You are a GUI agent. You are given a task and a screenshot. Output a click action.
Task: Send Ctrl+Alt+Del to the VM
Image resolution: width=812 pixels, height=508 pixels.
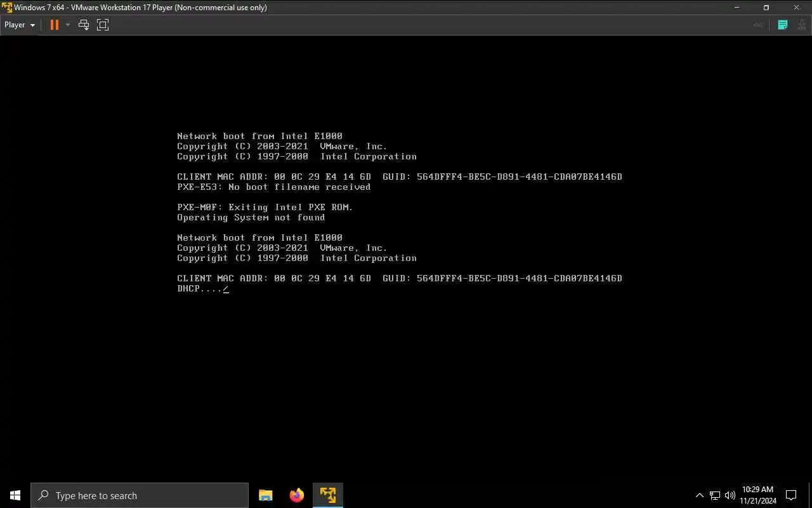point(84,25)
